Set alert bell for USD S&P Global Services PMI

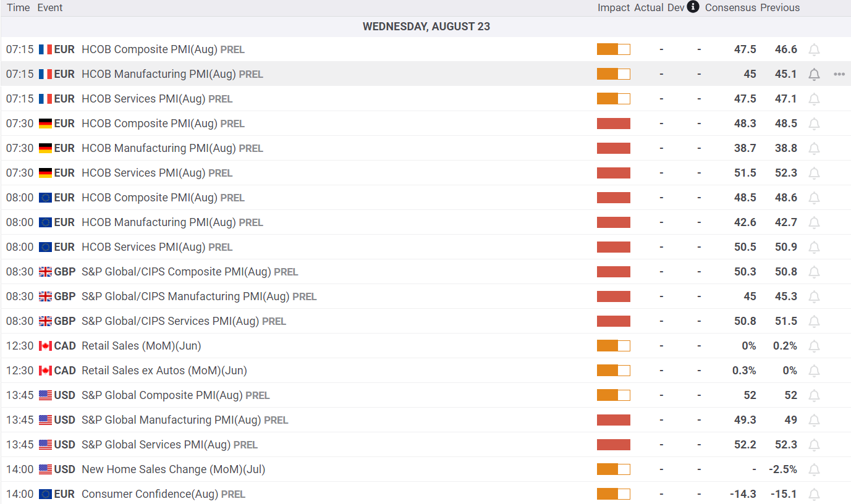[815, 445]
